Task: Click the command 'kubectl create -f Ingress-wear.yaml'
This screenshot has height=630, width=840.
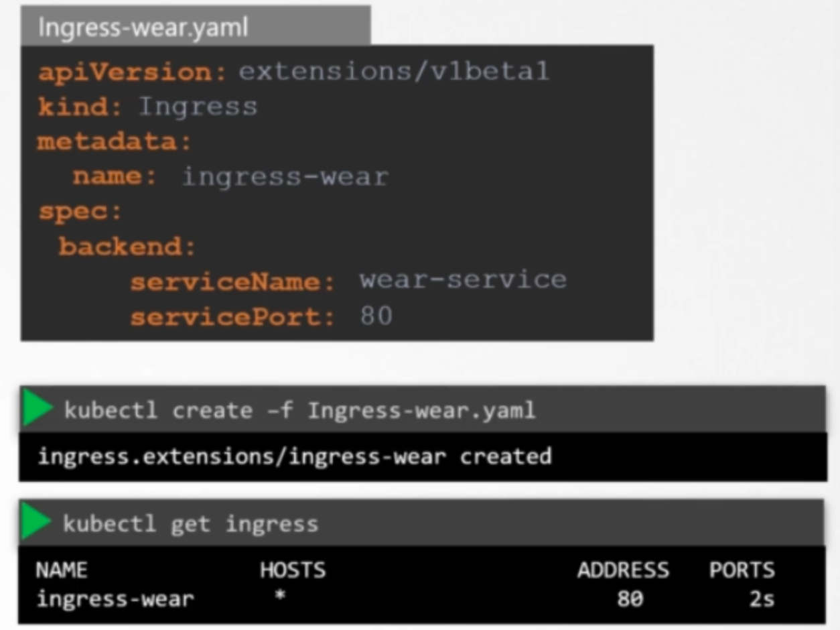Action: (299, 409)
